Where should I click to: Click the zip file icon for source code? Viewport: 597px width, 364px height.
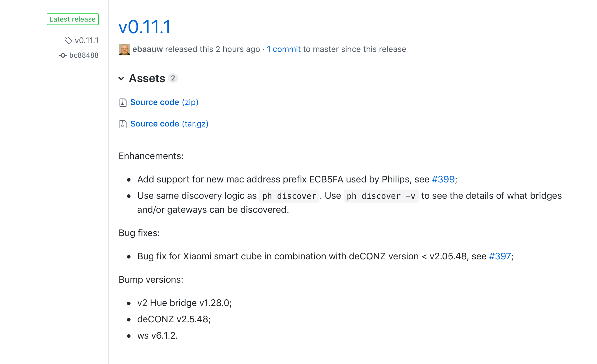click(x=123, y=103)
